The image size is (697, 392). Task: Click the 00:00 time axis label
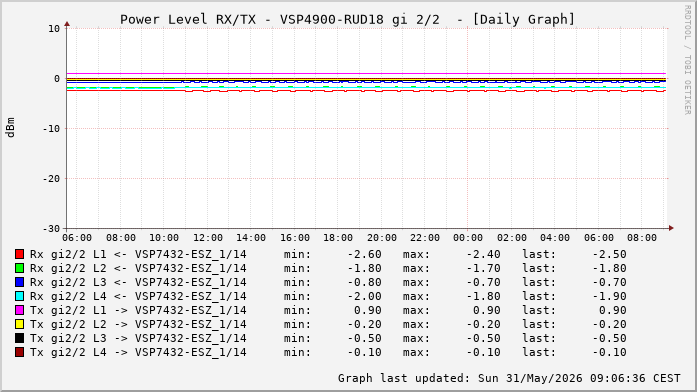tap(468, 238)
